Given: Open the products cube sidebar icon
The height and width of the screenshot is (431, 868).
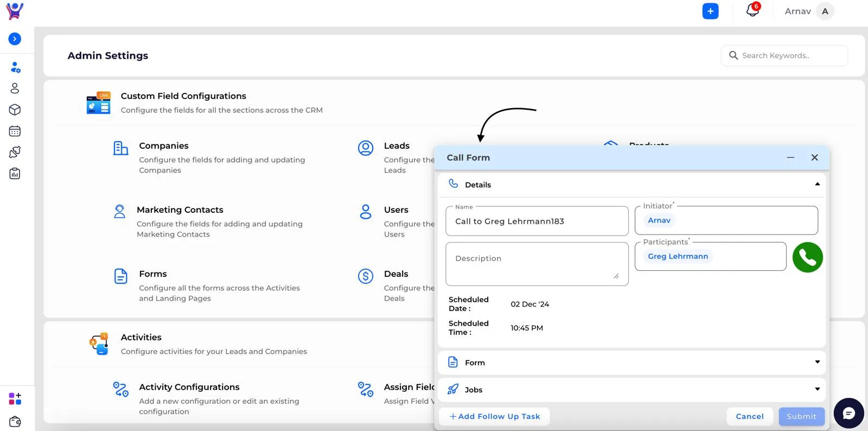Looking at the screenshot, I should pyautogui.click(x=15, y=110).
